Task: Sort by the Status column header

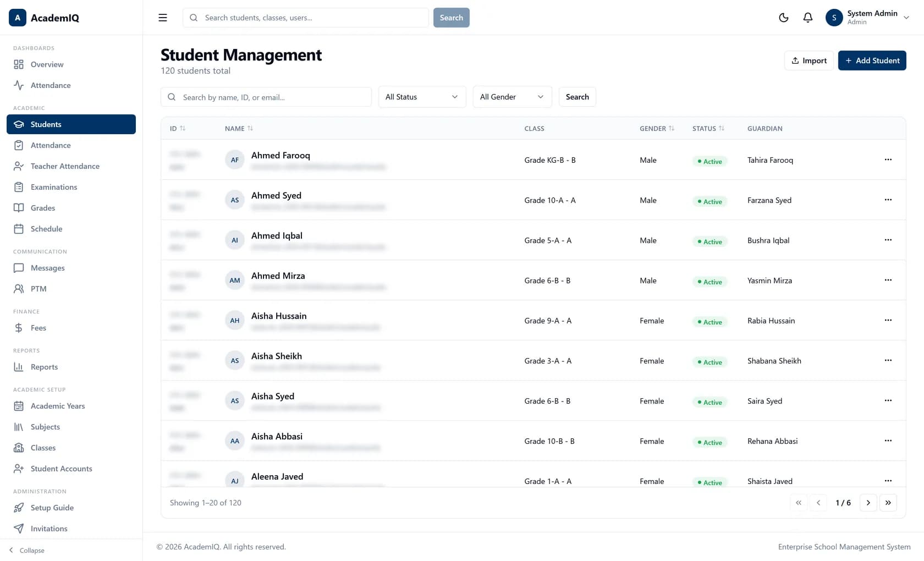Action: [708, 128]
